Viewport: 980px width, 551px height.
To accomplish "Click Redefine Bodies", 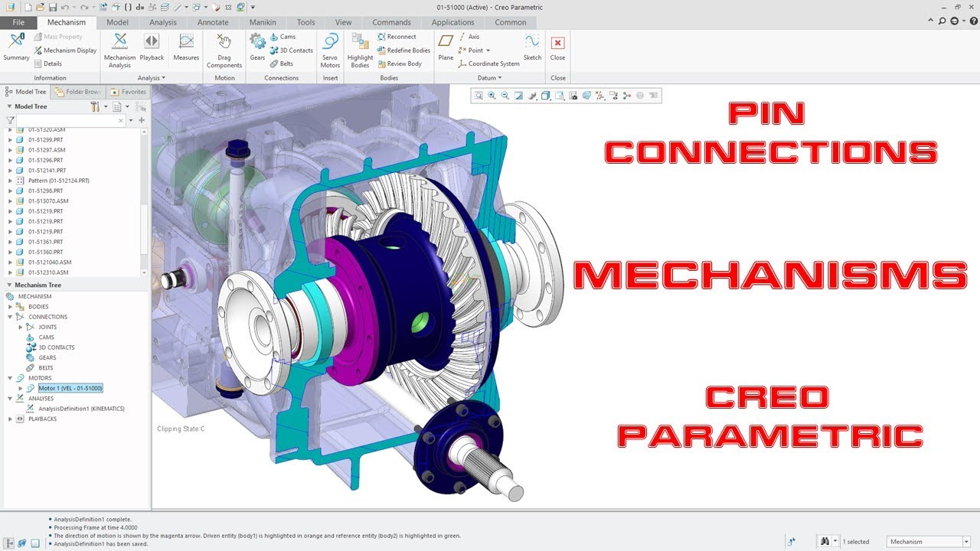I will [x=403, y=51].
